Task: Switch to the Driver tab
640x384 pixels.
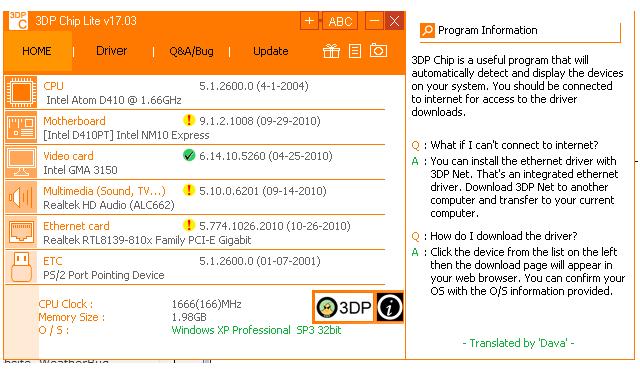Action: click(111, 51)
